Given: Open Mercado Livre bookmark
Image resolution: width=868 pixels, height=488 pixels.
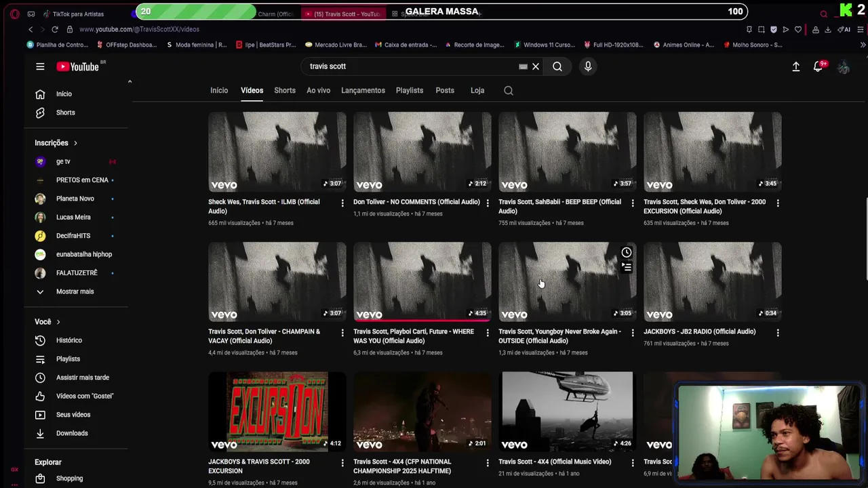Looking at the screenshot, I should click(336, 45).
